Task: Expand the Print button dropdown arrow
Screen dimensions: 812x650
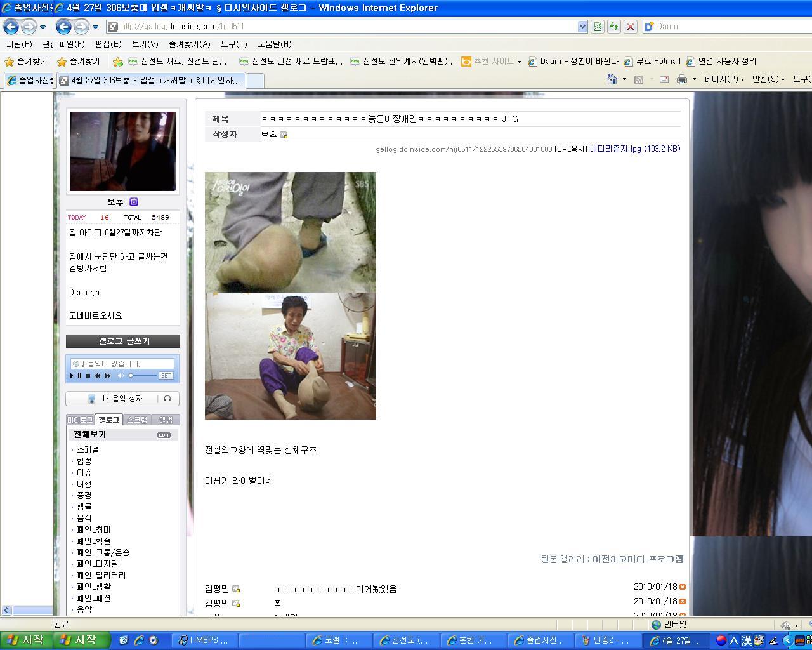Action: pos(694,79)
